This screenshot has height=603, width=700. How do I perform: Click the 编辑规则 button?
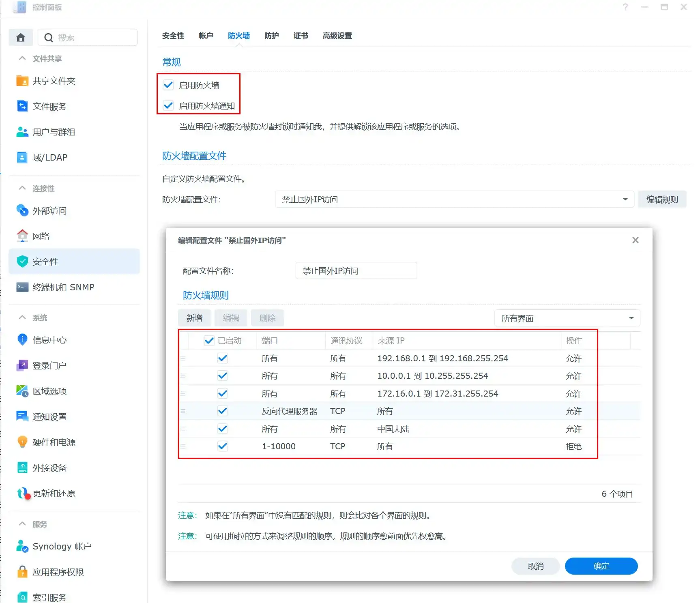[x=662, y=199]
